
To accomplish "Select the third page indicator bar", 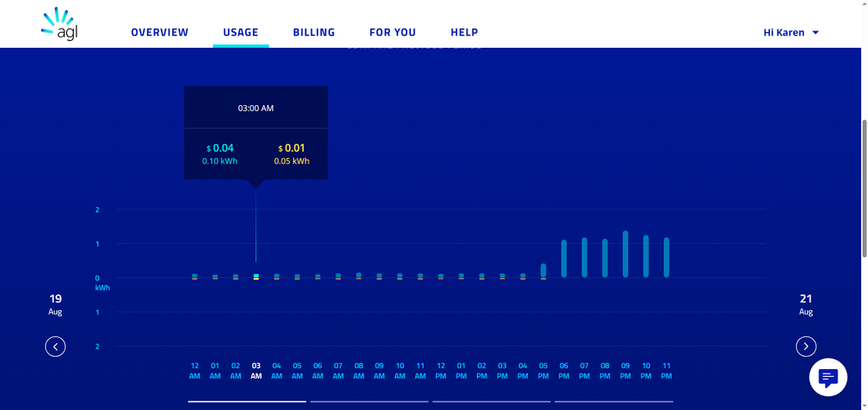I will point(492,401).
